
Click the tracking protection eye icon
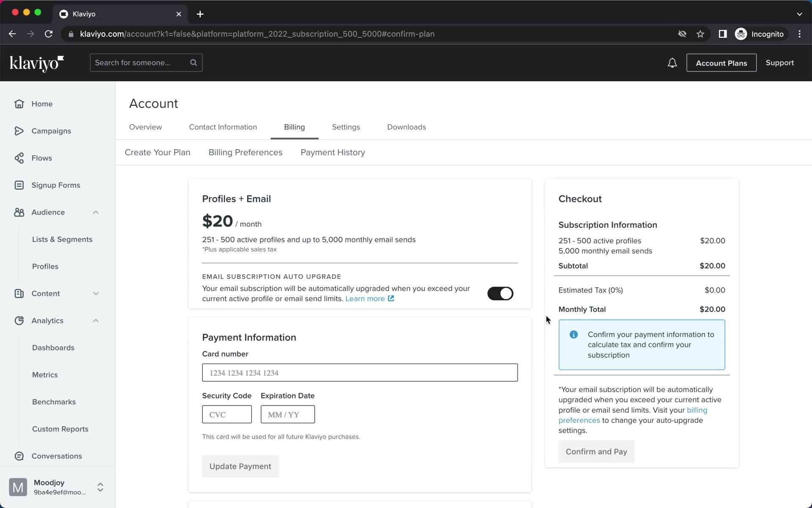click(x=682, y=34)
